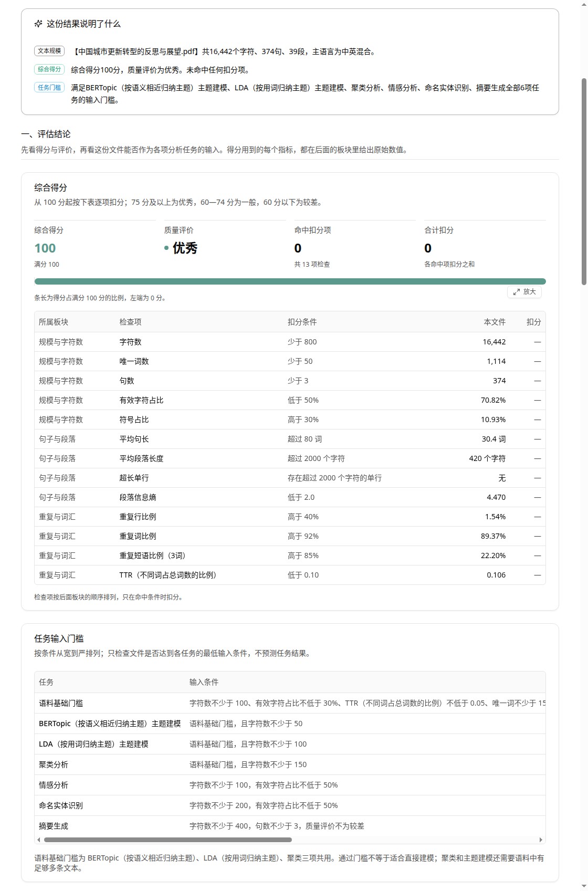Click the sparkle icon beside 这份结果说明了什么
Image resolution: width=588 pixels, height=891 pixels.
coord(38,24)
